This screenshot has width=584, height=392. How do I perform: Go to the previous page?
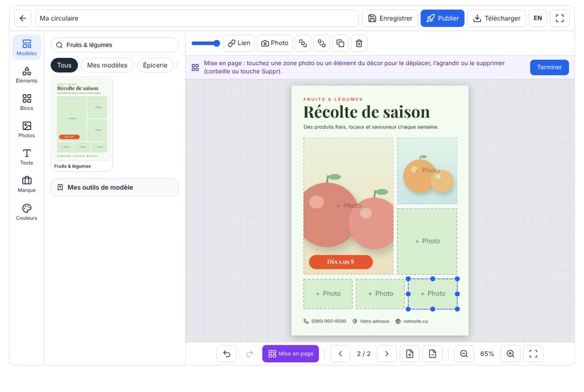[x=340, y=354]
